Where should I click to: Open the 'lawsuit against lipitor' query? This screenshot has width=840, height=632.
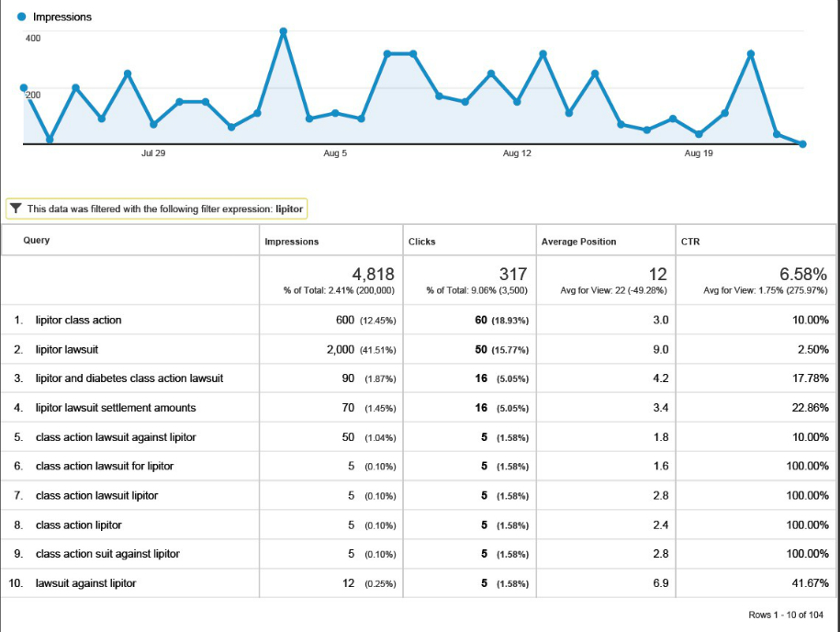point(85,583)
